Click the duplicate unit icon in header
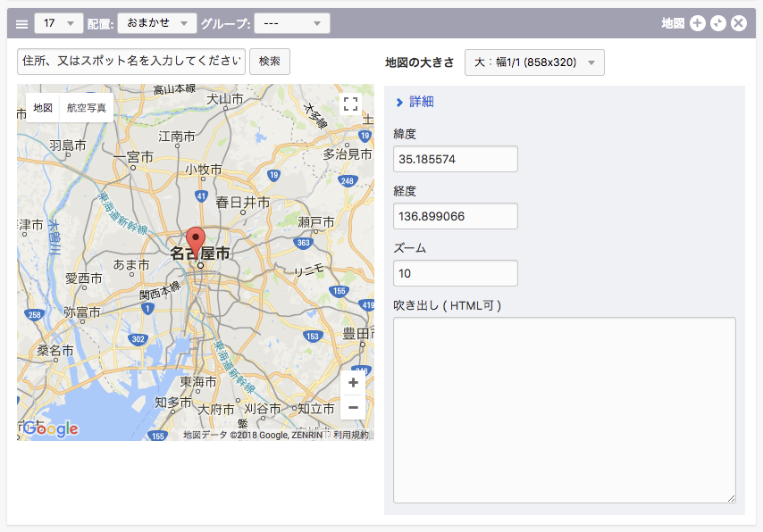This screenshot has height=532, width=763. (718, 24)
